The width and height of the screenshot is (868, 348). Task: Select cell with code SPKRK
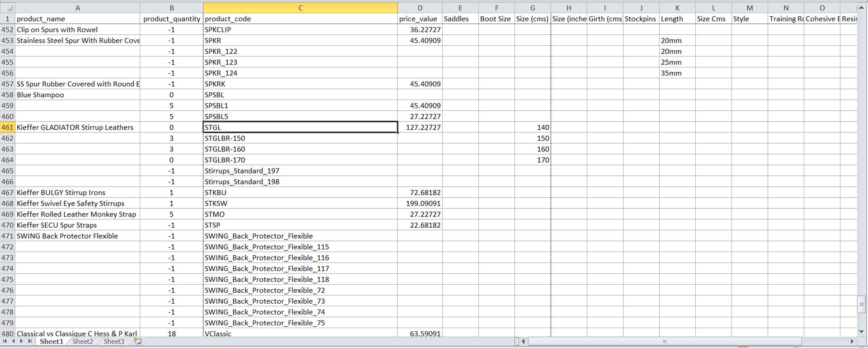click(301, 84)
